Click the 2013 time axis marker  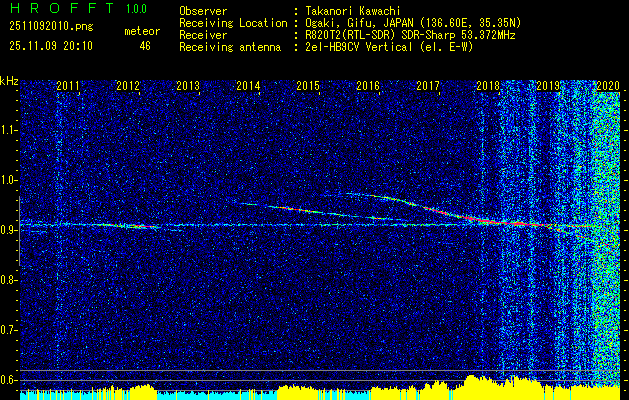[x=188, y=85]
